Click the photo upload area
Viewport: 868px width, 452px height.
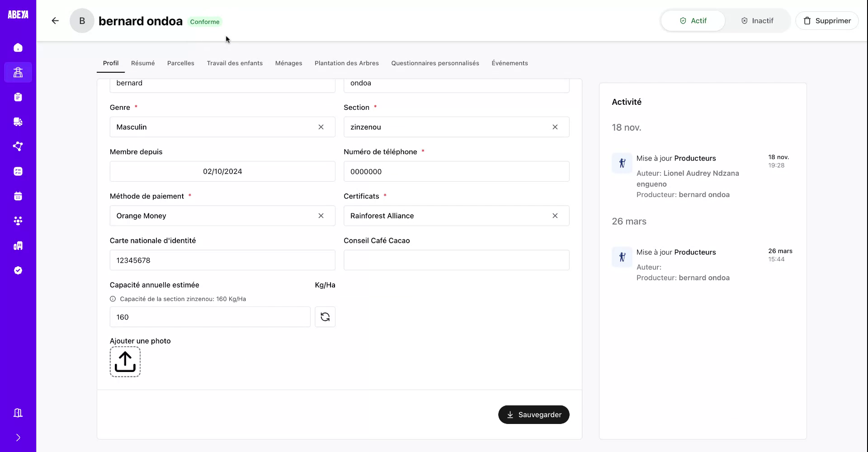(x=125, y=362)
